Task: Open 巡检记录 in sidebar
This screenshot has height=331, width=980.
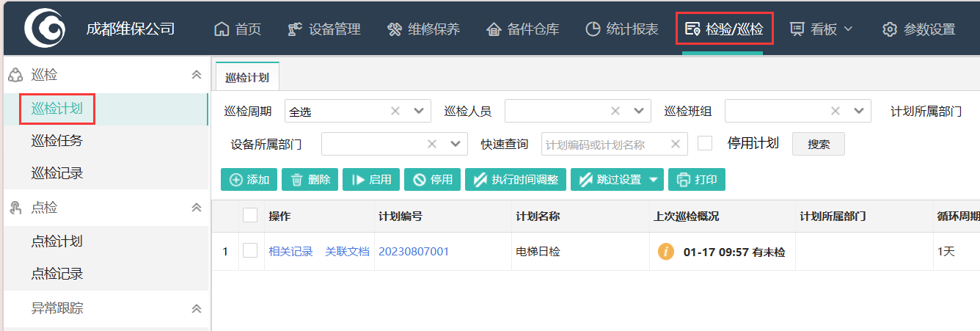Action: (x=56, y=173)
